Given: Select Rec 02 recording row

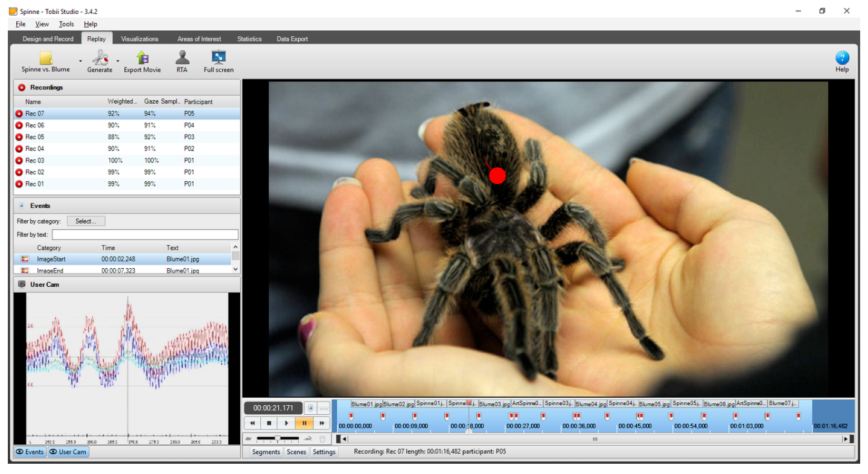Looking at the screenshot, I should pos(127,172).
